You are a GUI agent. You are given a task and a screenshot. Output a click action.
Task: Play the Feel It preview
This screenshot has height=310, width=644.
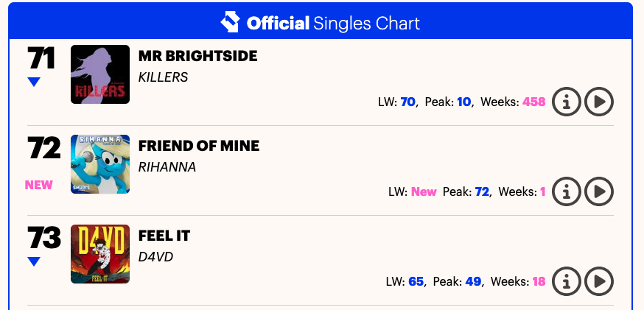point(599,281)
